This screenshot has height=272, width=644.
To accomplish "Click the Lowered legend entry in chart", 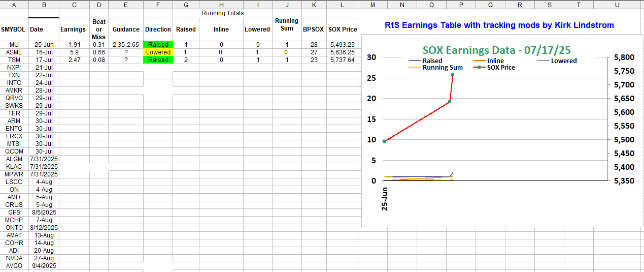I will pos(563,61).
